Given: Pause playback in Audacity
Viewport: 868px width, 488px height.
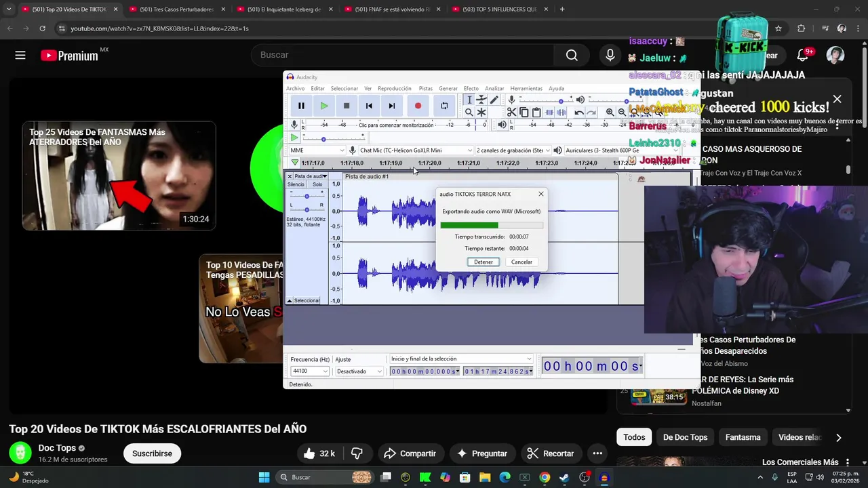Looking at the screenshot, I should click(301, 106).
